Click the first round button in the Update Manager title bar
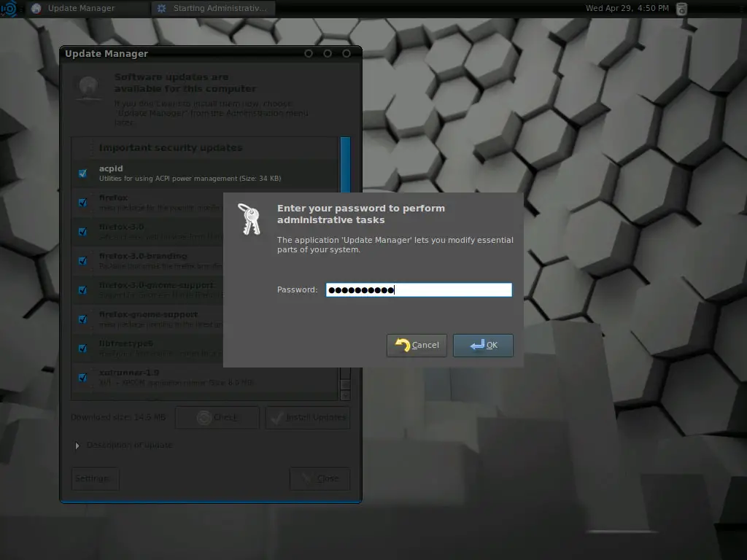The height and width of the screenshot is (560, 747). click(x=309, y=53)
